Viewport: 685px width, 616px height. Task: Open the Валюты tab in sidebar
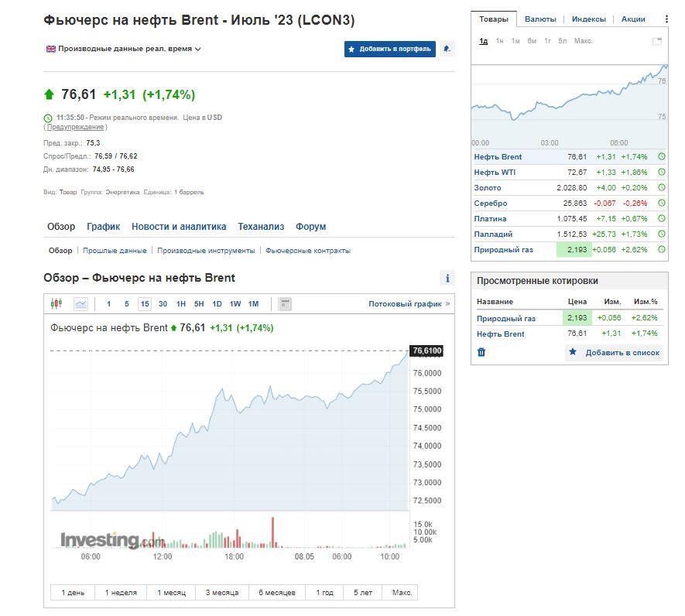(x=539, y=19)
